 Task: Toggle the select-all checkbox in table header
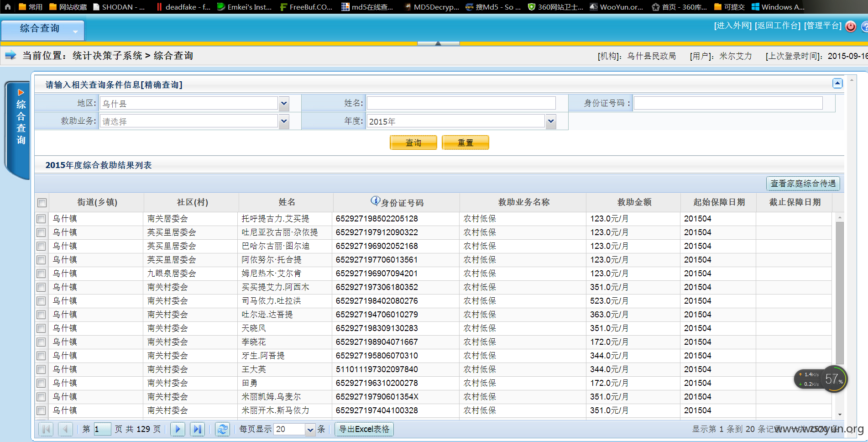[x=42, y=203]
